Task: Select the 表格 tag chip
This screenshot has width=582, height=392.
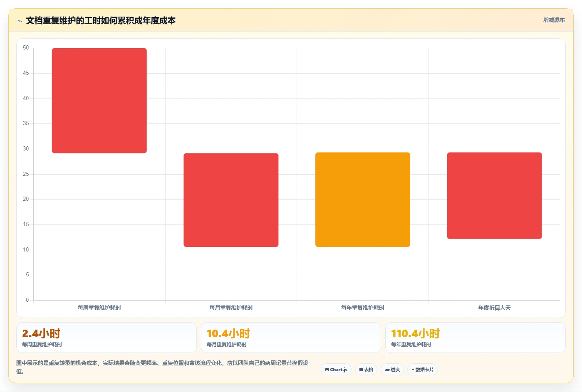Action: (x=366, y=370)
